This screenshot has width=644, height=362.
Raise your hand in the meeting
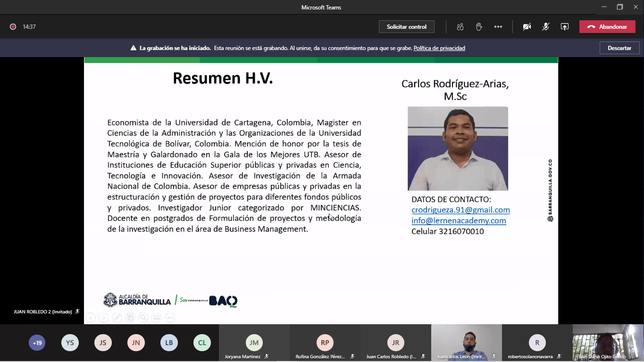point(479,27)
